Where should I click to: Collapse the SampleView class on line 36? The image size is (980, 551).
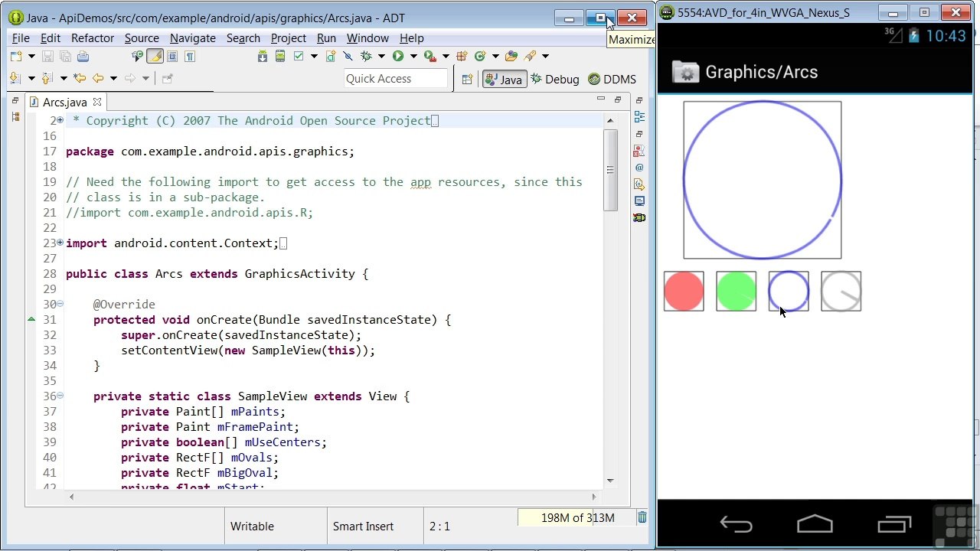pos(60,396)
